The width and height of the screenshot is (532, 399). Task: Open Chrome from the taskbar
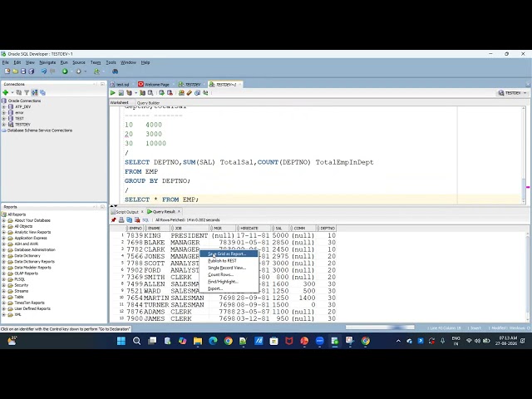[x=229, y=341]
